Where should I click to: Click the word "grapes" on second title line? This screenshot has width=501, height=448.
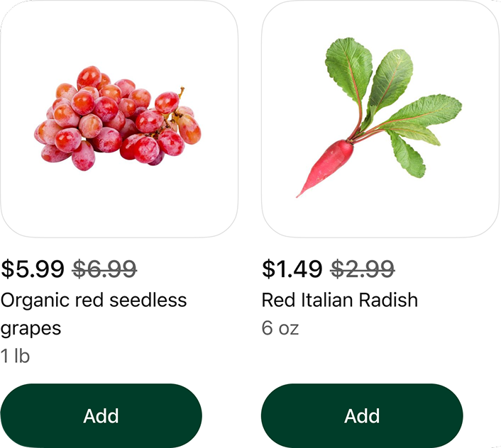tap(31, 329)
